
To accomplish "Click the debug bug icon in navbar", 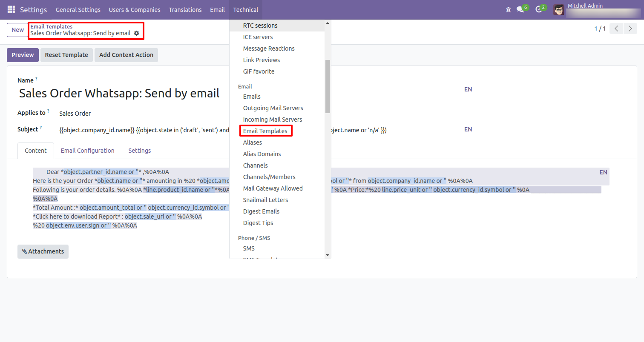I will 508,9.
